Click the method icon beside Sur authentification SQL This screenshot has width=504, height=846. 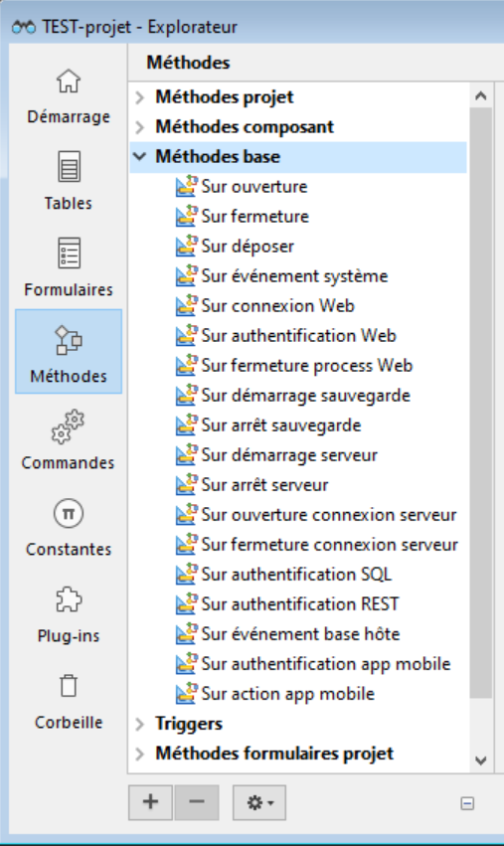pos(186,574)
